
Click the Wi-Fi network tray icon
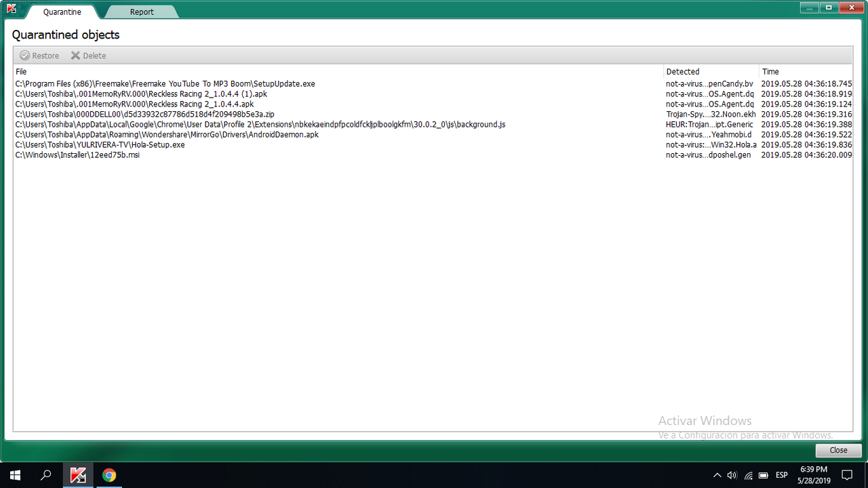748,475
